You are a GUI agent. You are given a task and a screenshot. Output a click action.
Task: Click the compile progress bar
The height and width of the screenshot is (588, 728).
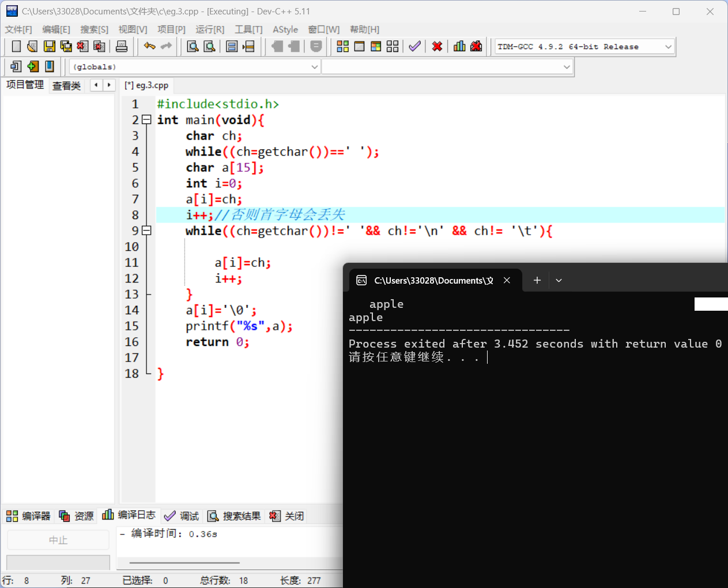[58, 562]
